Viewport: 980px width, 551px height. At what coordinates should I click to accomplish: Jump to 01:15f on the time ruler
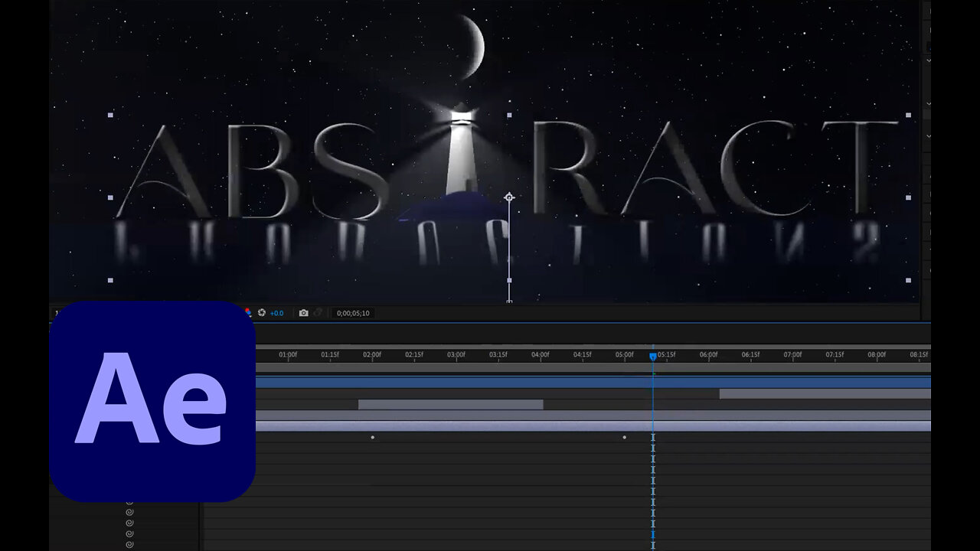tap(329, 354)
